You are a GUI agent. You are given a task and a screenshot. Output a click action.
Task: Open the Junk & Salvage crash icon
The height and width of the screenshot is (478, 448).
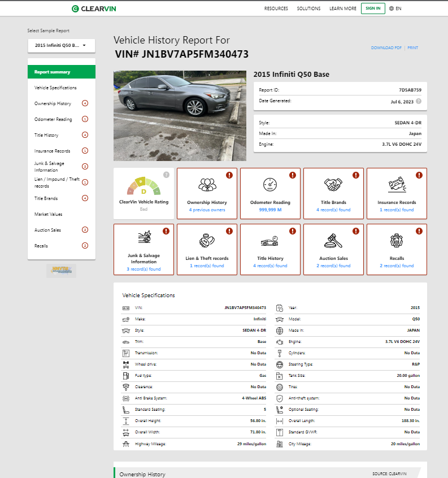point(145,237)
